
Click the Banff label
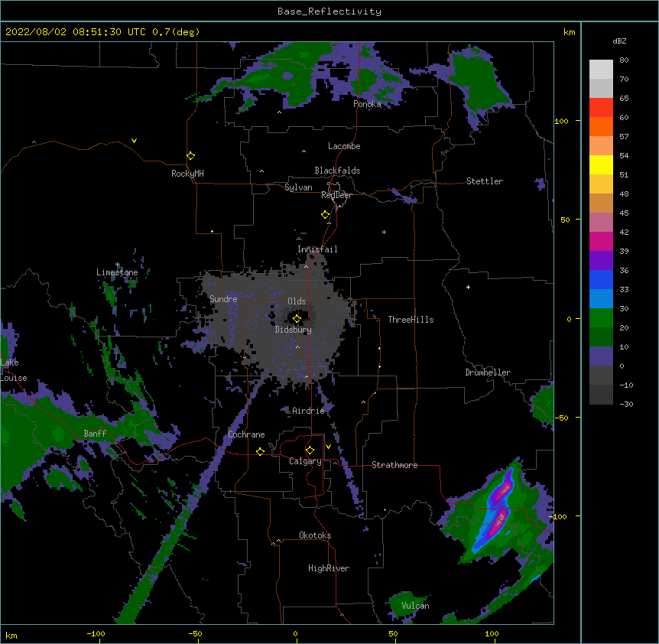pyautogui.click(x=95, y=434)
